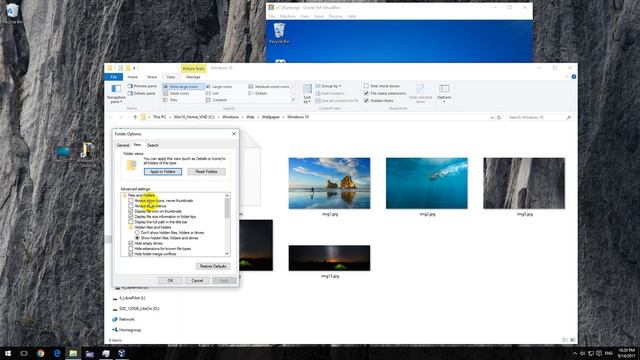640x360 pixels.
Task: Toggle Hide empty drives checkbox
Action: tap(131, 243)
